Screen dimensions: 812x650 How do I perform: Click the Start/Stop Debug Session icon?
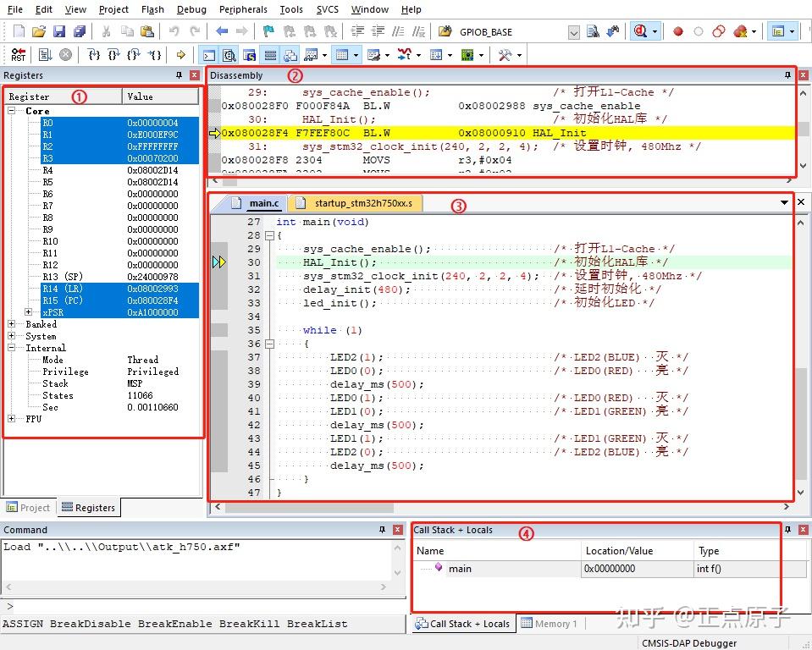641,31
